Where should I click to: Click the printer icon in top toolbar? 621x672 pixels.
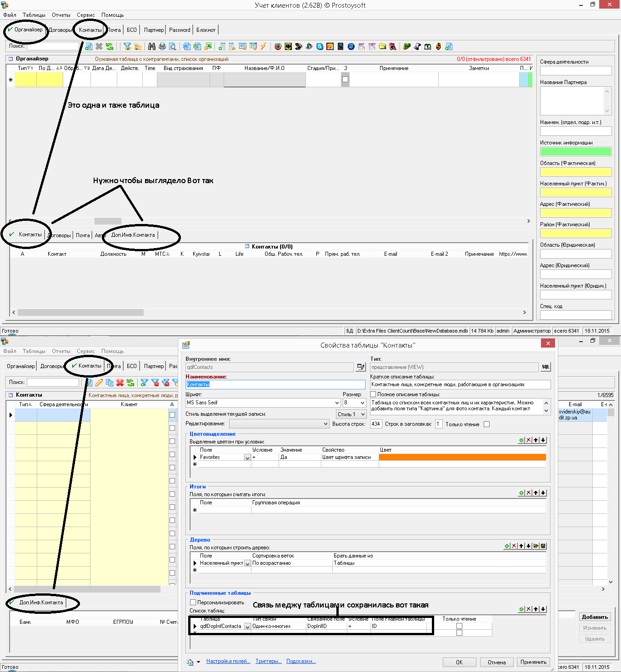point(162,46)
